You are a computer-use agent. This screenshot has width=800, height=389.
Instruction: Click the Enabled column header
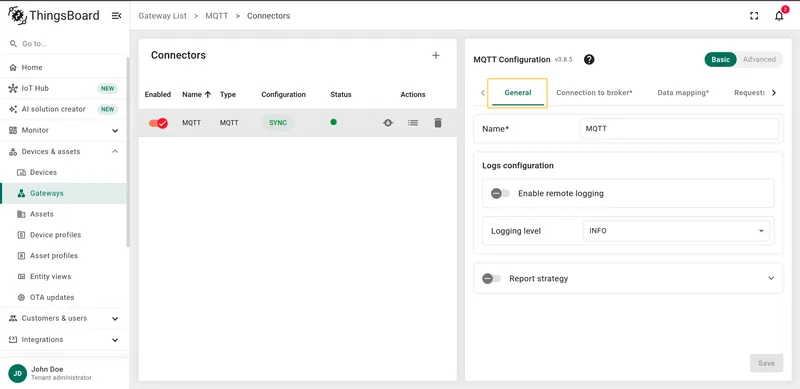[x=158, y=94]
